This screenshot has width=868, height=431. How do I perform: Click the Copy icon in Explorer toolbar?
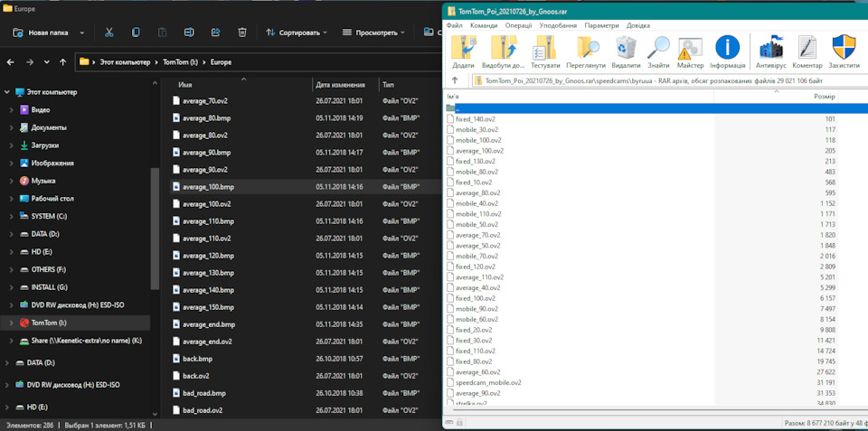(136, 33)
